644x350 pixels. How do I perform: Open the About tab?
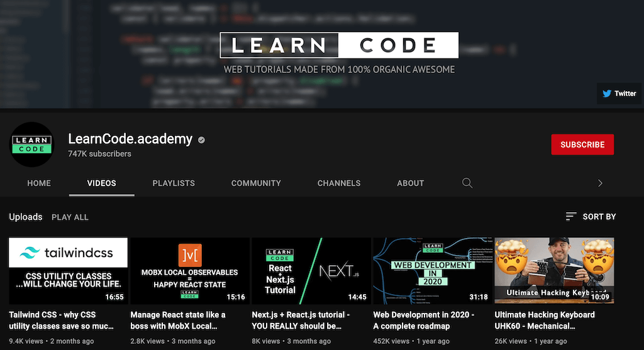(410, 183)
